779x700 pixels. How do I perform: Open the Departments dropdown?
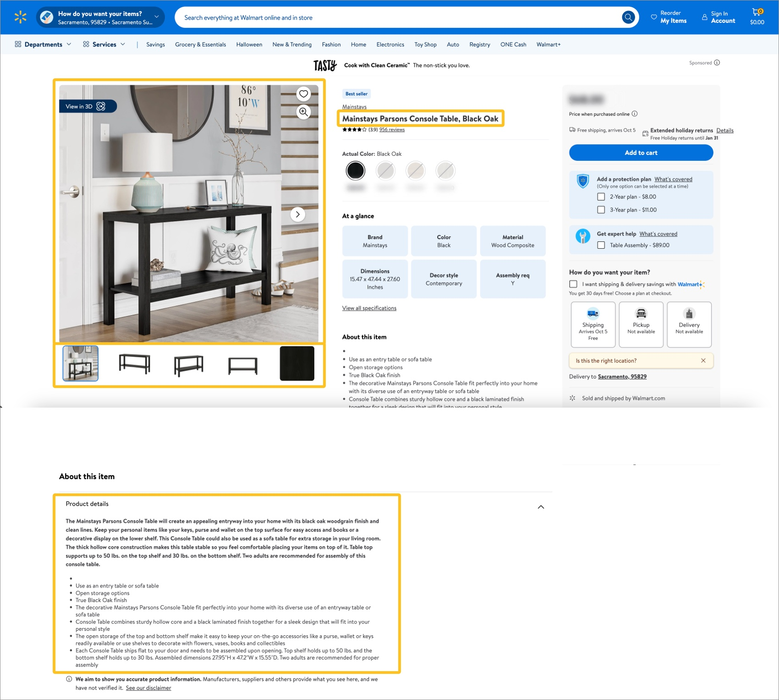(x=43, y=44)
